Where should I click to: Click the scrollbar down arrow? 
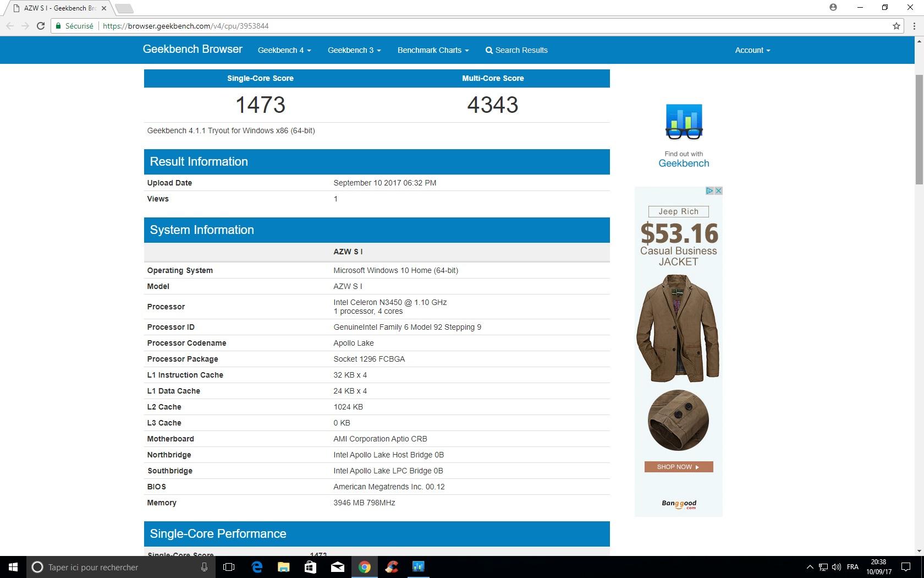click(919, 551)
